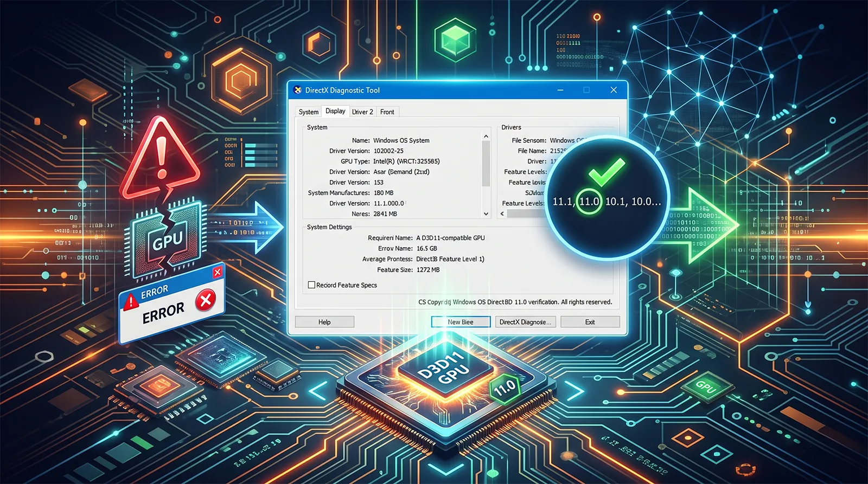Maximize the DirectX Diagnostic Tool window
Image resolution: width=868 pixels, height=484 pixels.
tap(586, 90)
